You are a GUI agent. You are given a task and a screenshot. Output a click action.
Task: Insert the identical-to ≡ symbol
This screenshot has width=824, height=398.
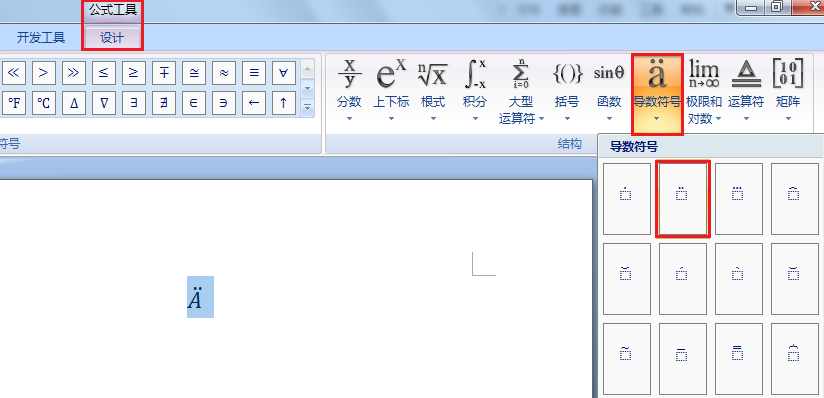254,73
